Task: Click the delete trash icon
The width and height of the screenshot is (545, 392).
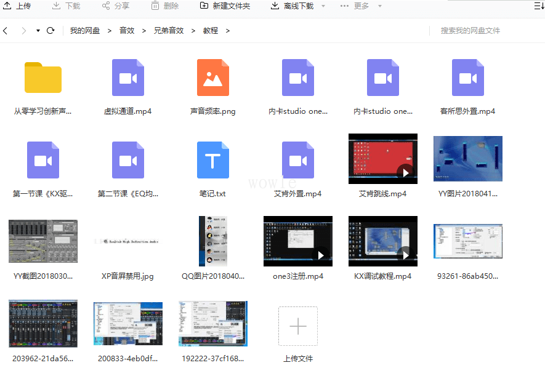Action: (155, 6)
